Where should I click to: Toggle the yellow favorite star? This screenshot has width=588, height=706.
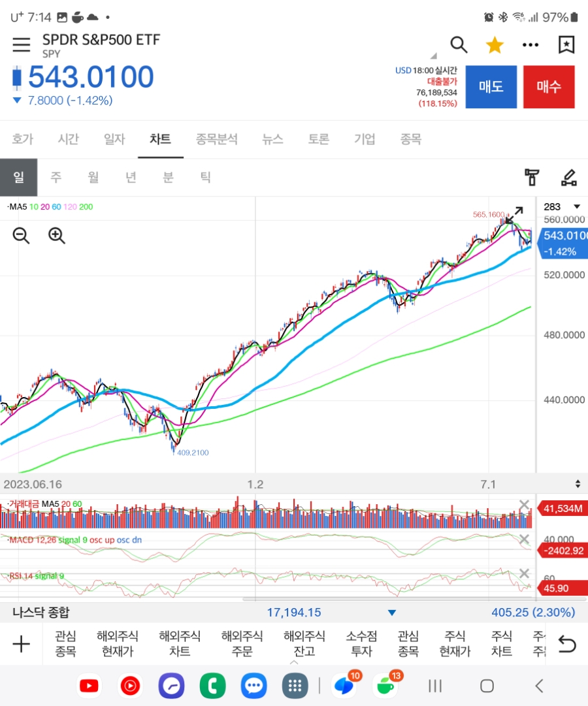[495, 44]
